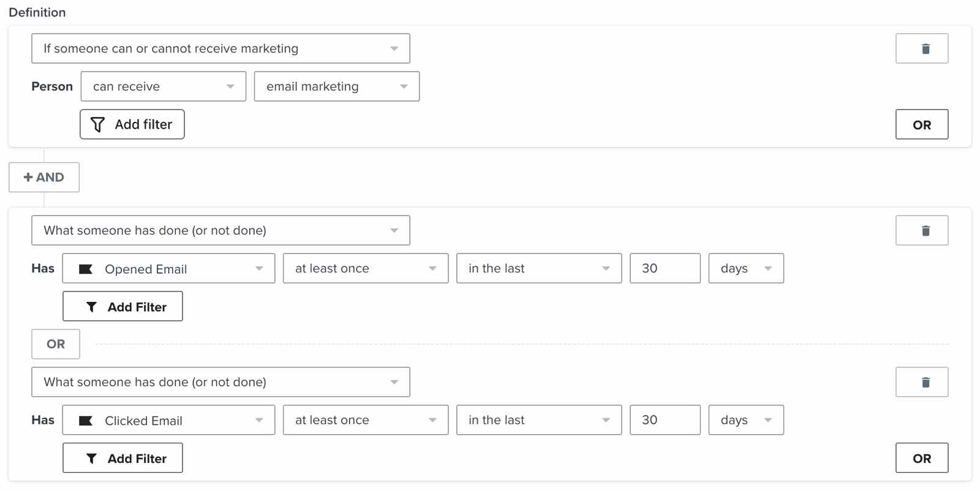This screenshot has height=491, width=980.
Task: Open the 'email marketing' channel dropdown
Action: pos(336,86)
